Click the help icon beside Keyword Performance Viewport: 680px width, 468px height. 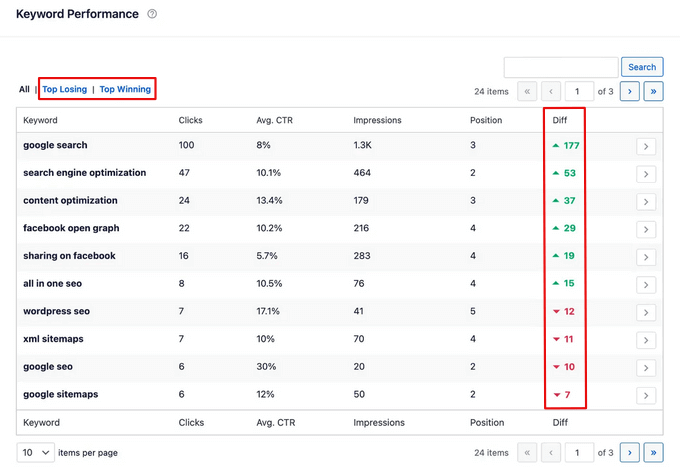pos(152,14)
